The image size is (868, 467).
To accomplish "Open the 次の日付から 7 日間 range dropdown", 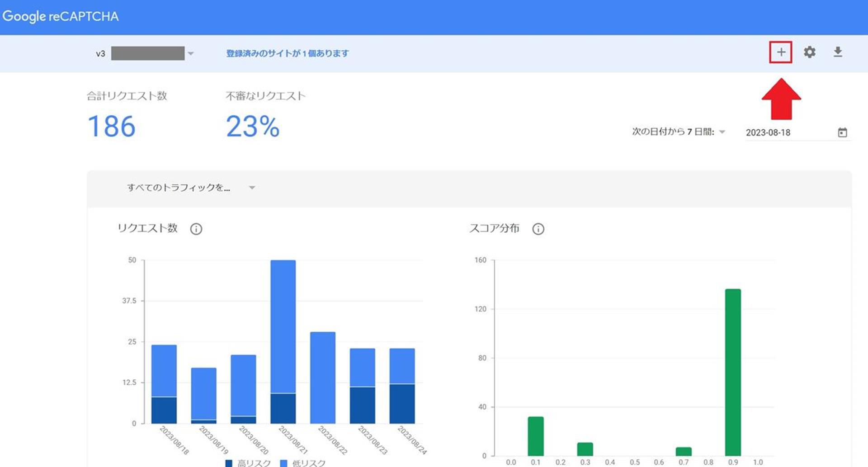I will point(722,132).
